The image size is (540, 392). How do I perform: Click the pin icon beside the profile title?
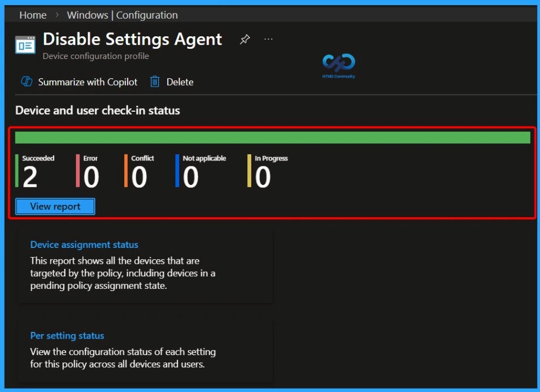244,39
